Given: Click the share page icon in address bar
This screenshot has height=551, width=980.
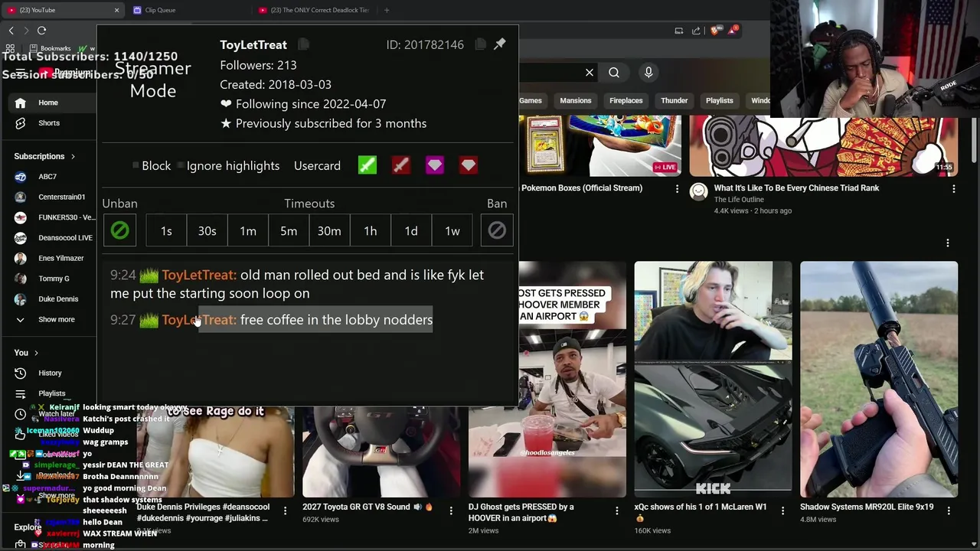Looking at the screenshot, I should pos(696,31).
